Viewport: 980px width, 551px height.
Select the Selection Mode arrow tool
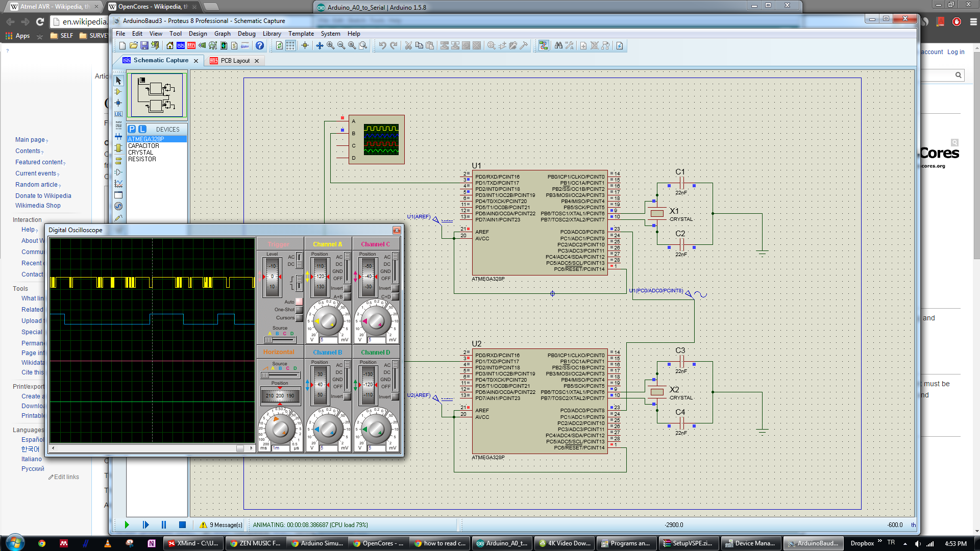click(x=118, y=81)
